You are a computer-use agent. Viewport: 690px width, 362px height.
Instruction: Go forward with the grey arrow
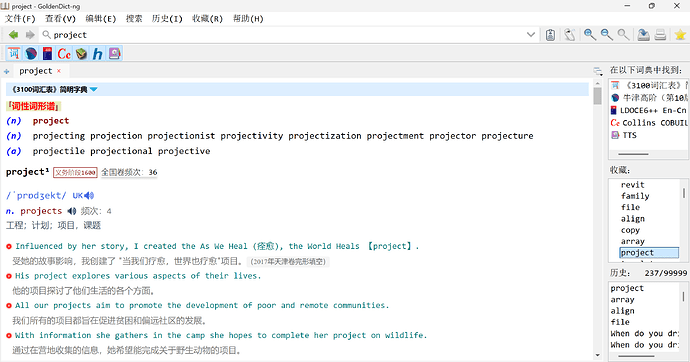(x=30, y=35)
